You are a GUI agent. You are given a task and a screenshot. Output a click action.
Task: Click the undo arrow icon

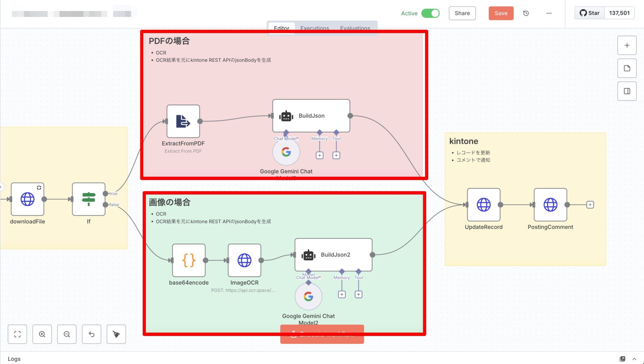pos(92,334)
